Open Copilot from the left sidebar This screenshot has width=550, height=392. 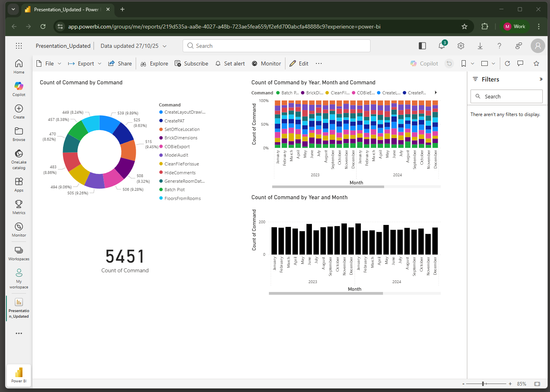coord(18,88)
